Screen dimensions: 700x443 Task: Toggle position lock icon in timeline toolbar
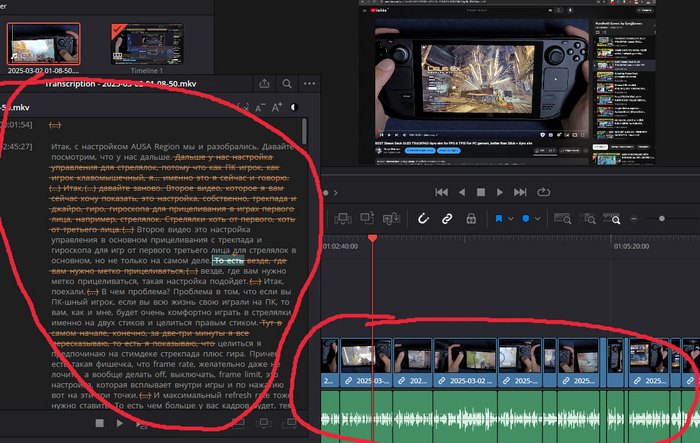point(471,218)
